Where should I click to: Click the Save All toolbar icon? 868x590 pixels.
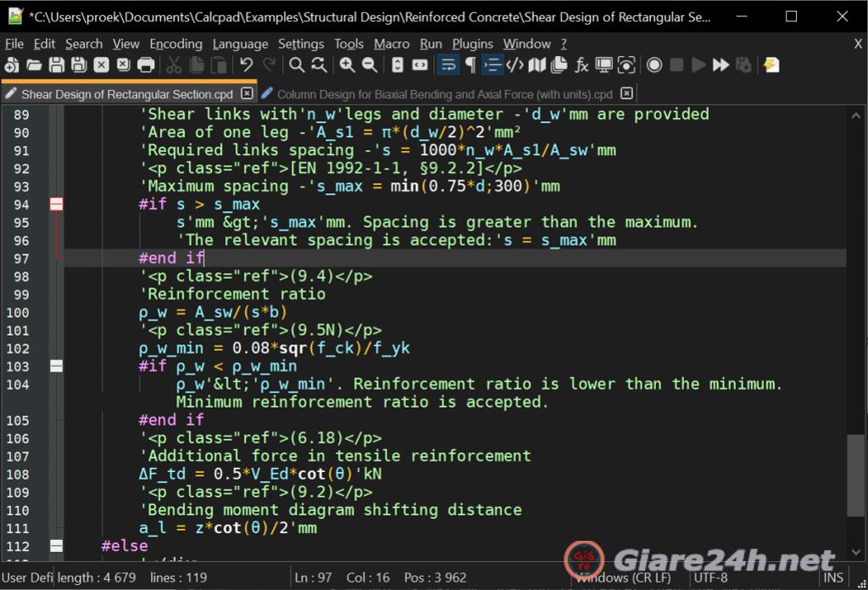tap(79, 65)
